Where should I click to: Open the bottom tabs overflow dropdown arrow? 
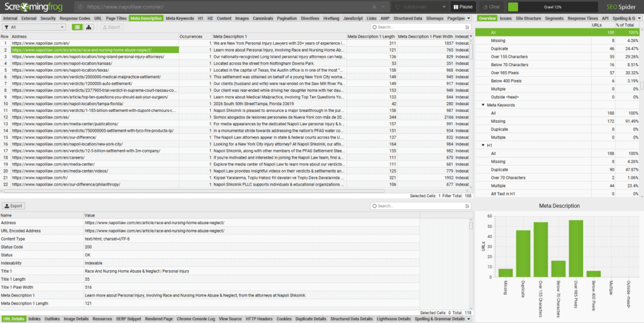[469, 319]
